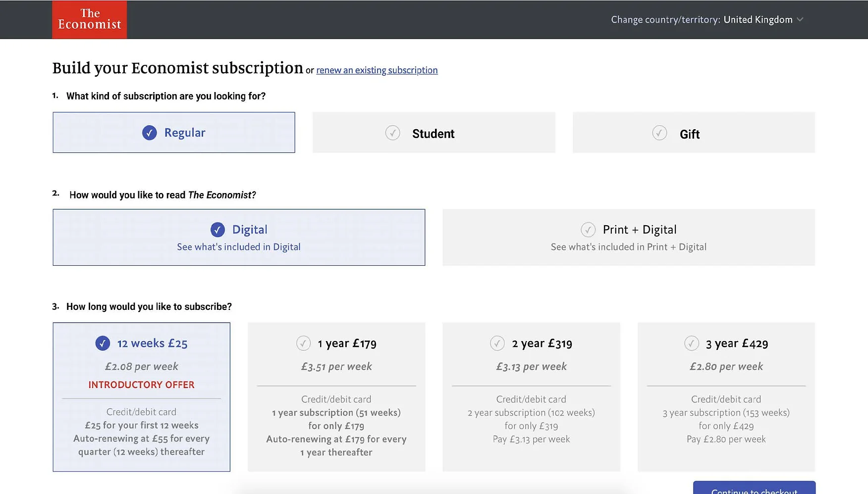Click the '£3.13 per week' italic price

(532, 367)
